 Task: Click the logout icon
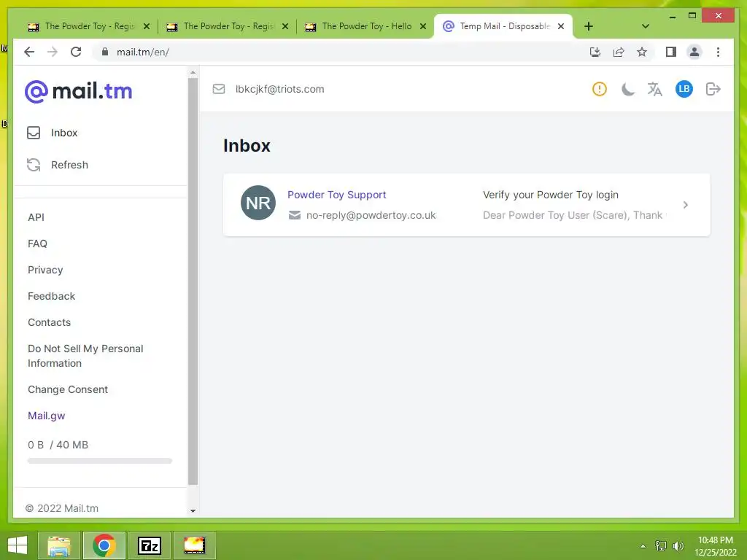[713, 89]
